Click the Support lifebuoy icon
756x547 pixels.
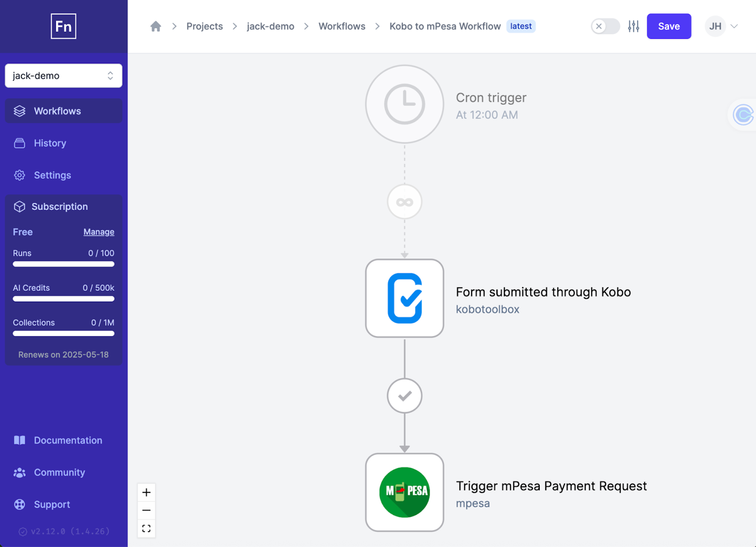(20, 505)
